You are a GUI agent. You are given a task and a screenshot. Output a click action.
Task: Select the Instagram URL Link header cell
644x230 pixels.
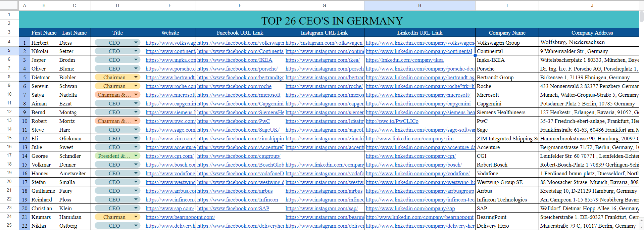324,33
